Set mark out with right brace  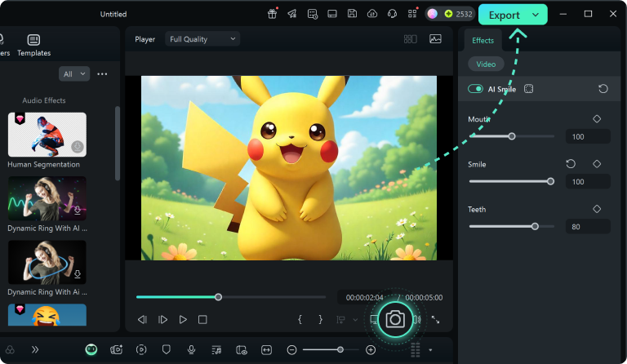[320, 319]
